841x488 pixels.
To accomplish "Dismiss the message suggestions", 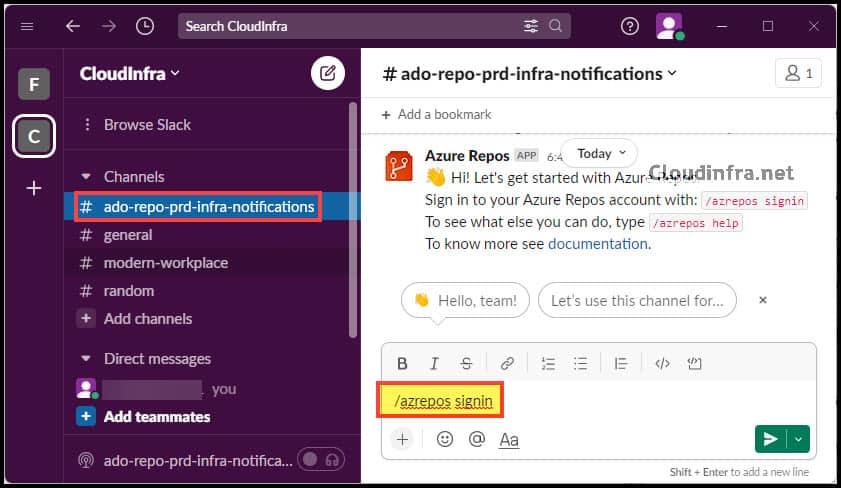I will pos(763,300).
